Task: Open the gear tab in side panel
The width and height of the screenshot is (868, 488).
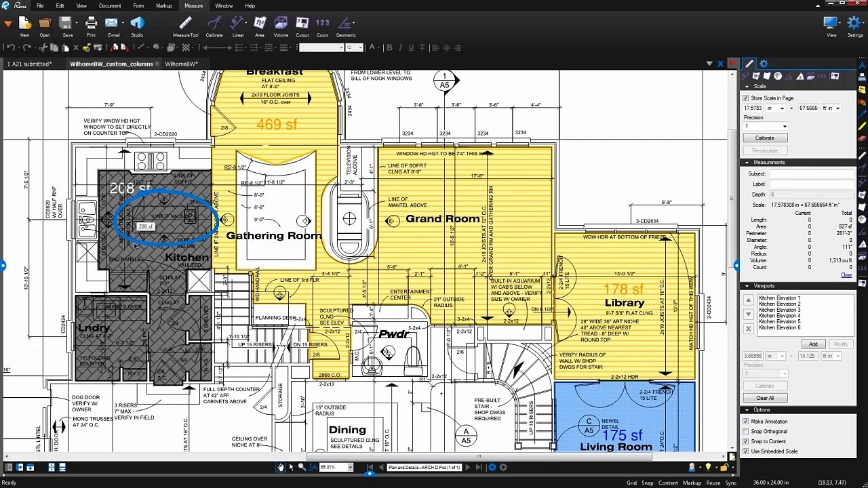Action: [x=764, y=64]
